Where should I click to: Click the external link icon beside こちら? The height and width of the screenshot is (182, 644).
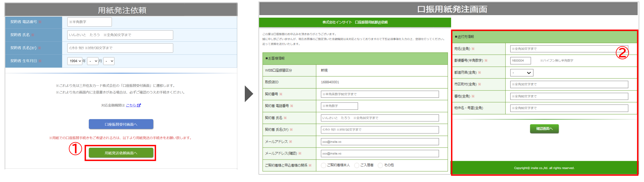[x=139, y=105]
